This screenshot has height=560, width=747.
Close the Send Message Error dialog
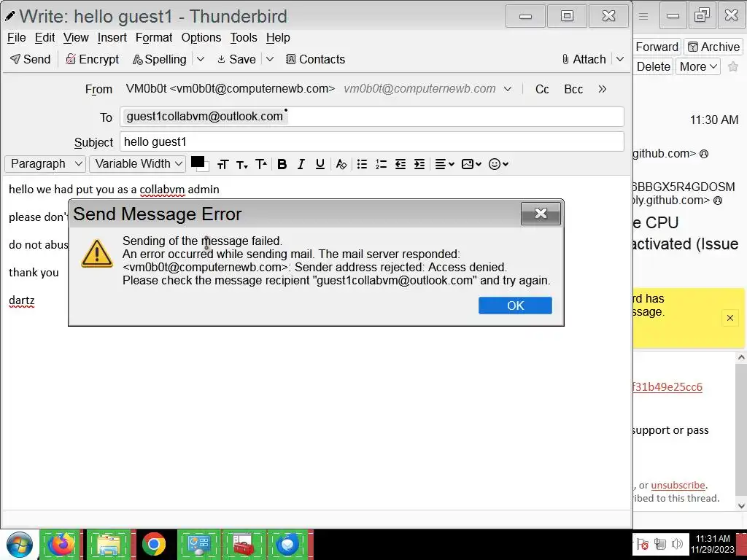coord(541,214)
